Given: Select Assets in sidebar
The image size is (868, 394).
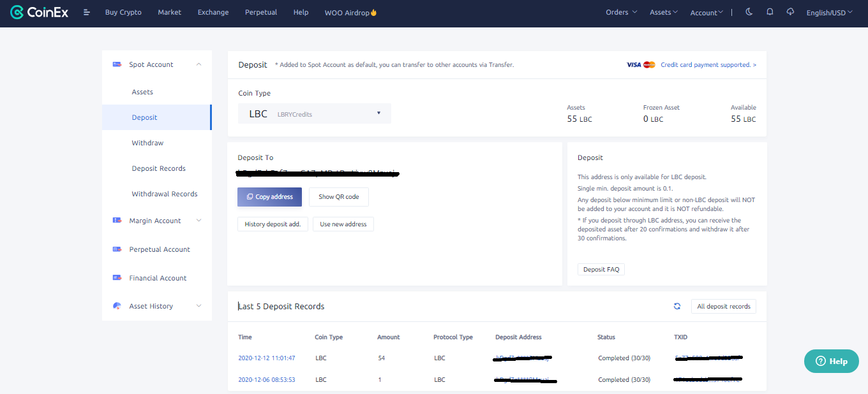Looking at the screenshot, I should coord(157,92).
